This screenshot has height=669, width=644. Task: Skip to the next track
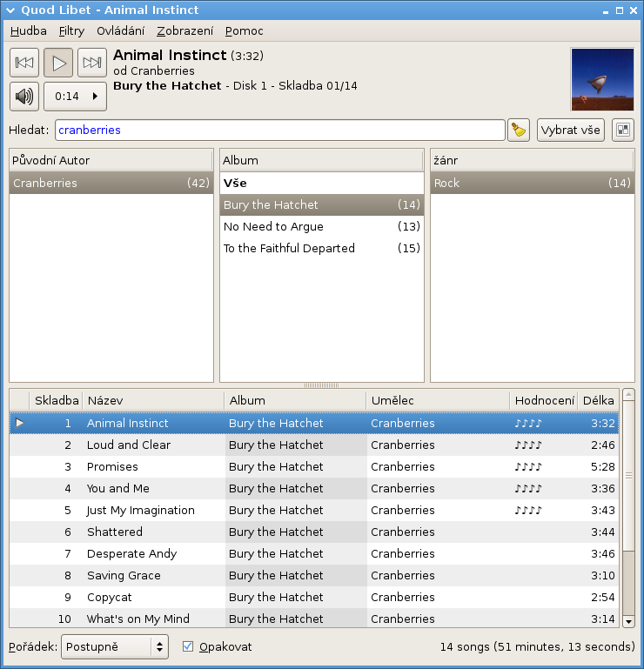pyautogui.click(x=92, y=63)
